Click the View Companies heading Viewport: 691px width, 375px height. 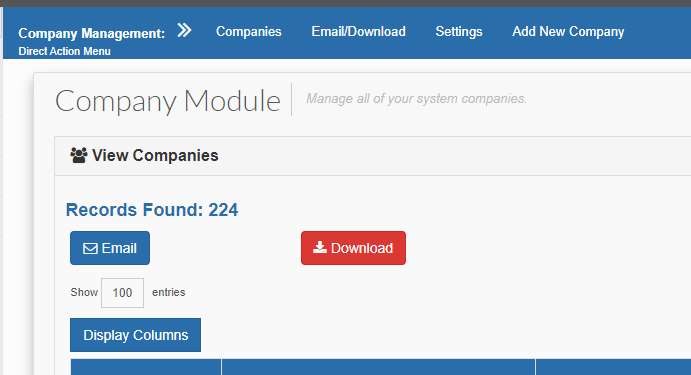click(155, 156)
